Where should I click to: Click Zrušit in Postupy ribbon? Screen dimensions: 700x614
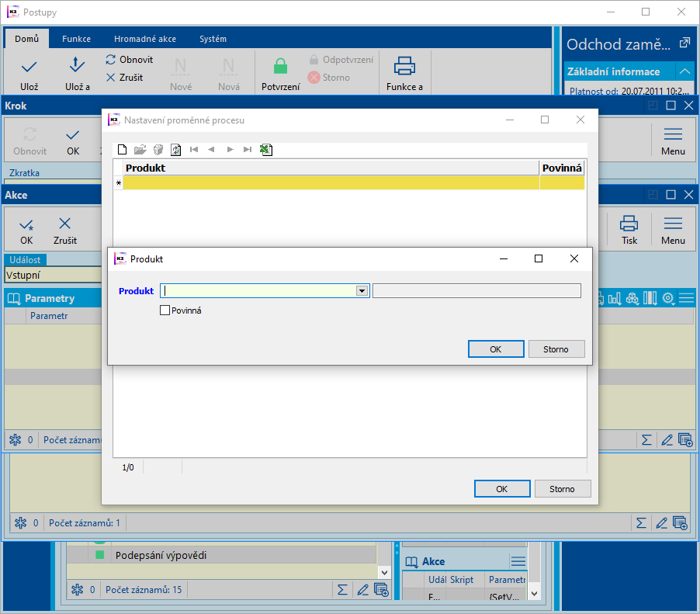click(124, 78)
